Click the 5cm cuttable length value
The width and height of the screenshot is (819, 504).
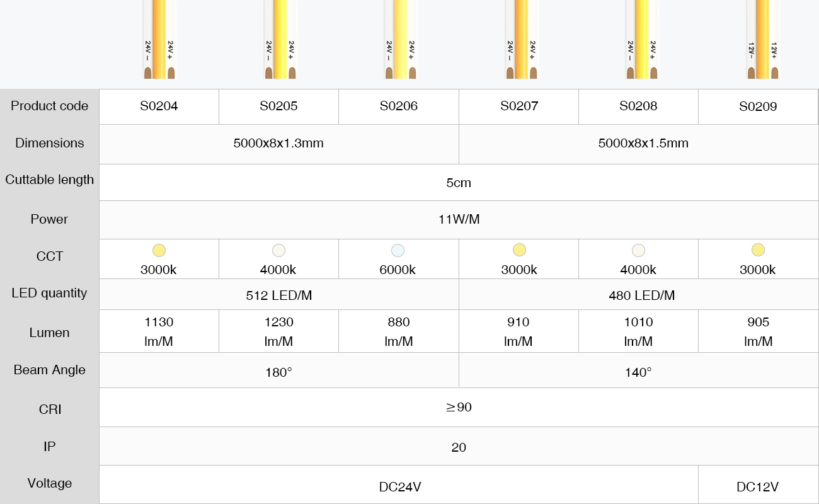click(459, 183)
